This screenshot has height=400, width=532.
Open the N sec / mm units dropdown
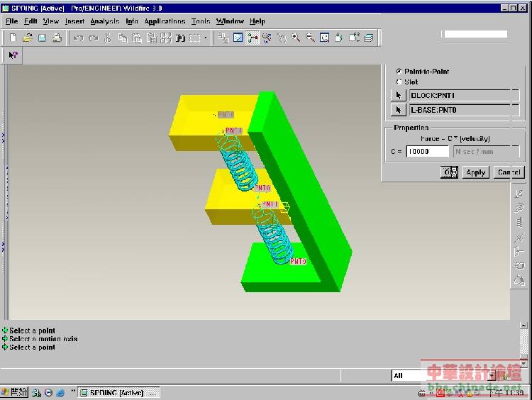pos(486,151)
